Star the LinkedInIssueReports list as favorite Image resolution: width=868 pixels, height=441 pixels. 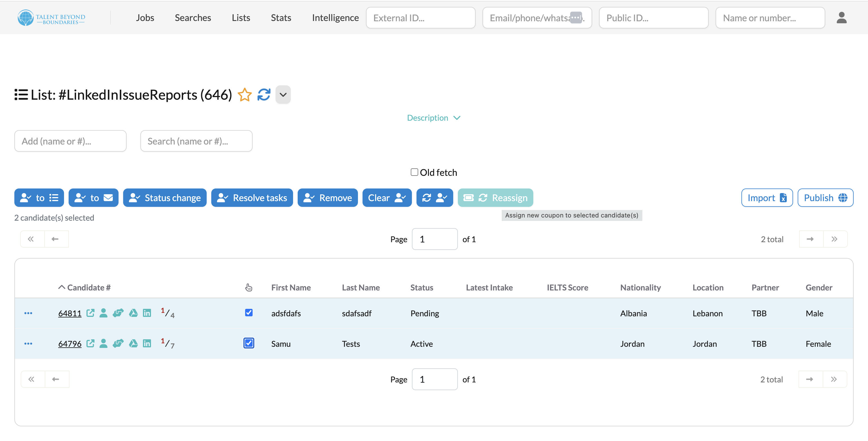(245, 95)
